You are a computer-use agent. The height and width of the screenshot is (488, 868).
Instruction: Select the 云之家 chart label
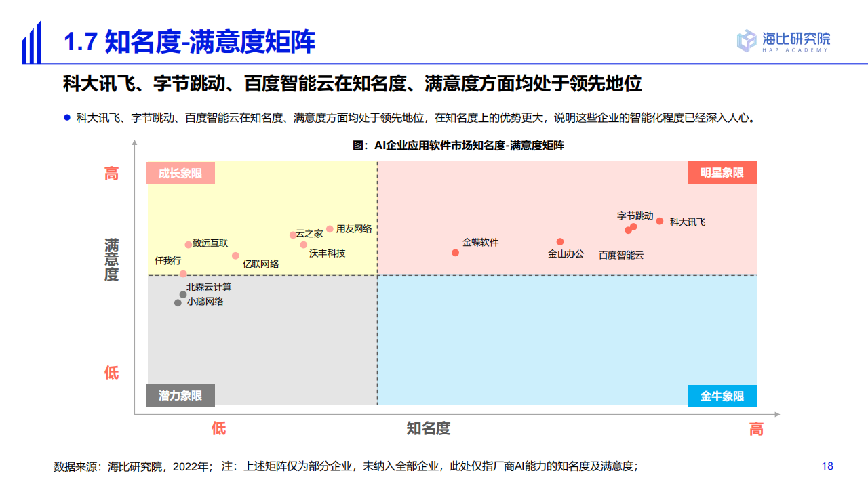pyautogui.click(x=309, y=234)
